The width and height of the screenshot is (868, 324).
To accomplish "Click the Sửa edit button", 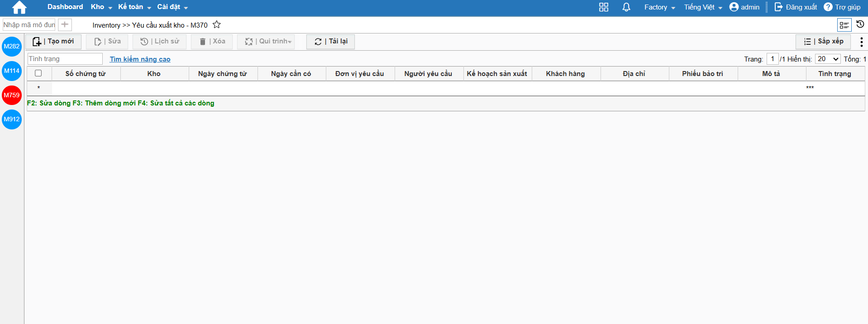I will [x=107, y=42].
